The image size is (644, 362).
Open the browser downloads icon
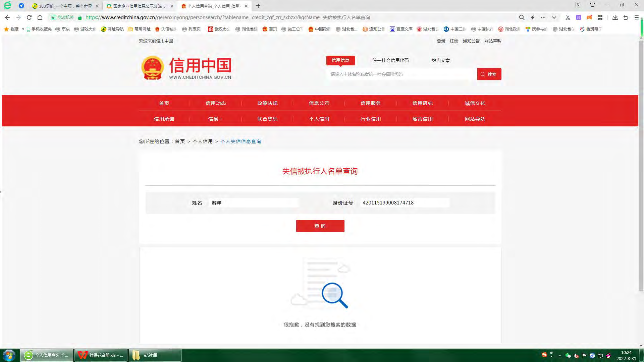pyautogui.click(x=615, y=17)
